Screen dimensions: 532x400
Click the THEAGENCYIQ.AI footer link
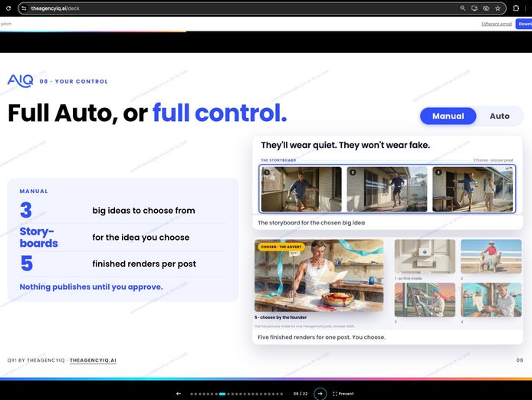pyautogui.click(x=93, y=360)
